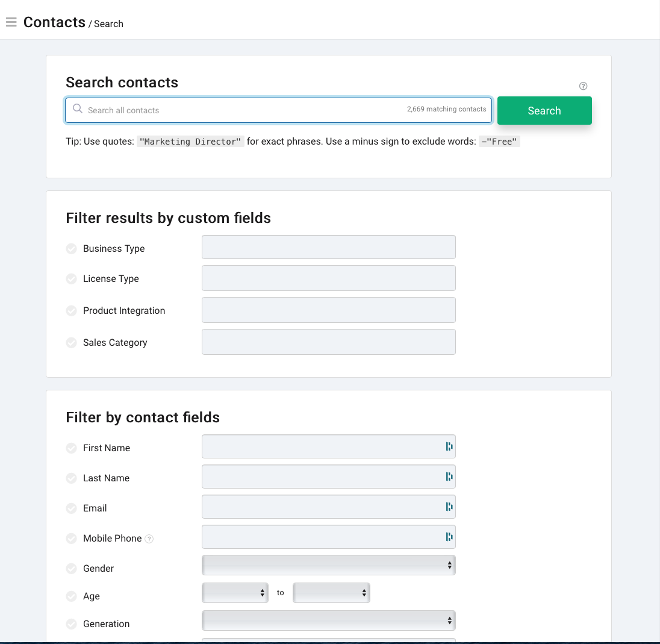Click the password manager icon in First Name field
The image size is (660, 644).
pos(449,446)
